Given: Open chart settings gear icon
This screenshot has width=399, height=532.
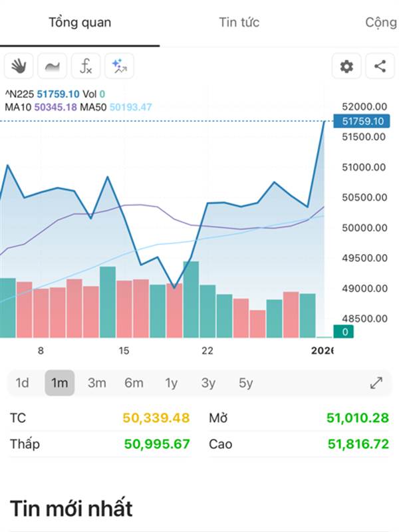Looking at the screenshot, I should click(x=346, y=66).
